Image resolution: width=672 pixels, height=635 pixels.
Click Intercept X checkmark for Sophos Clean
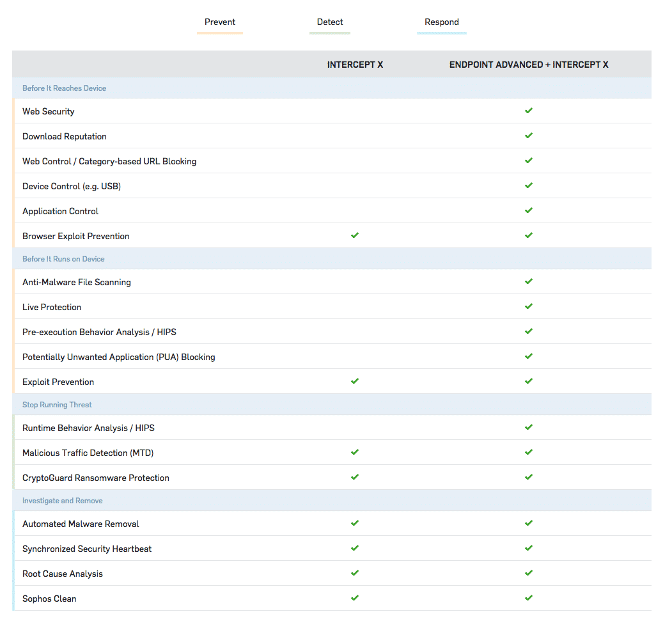point(355,598)
